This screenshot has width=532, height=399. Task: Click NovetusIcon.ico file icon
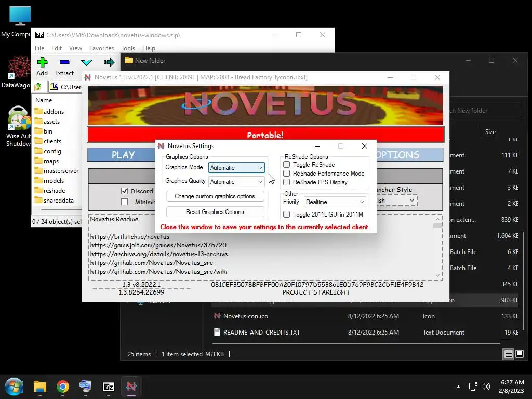(217, 316)
